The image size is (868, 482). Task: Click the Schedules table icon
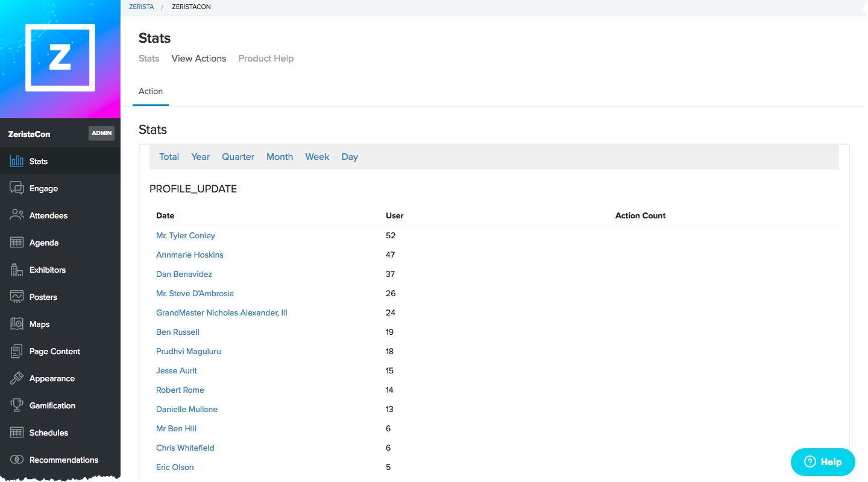pos(17,433)
